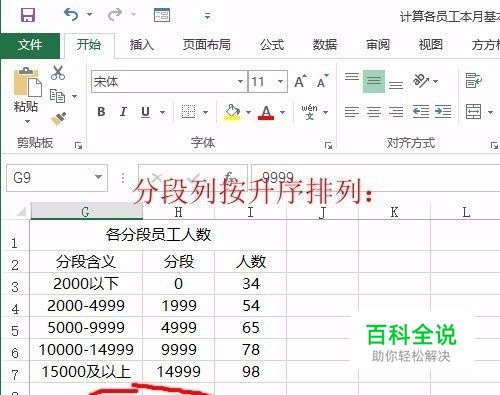Switch to the 审阅 tab

coord(378,45)
